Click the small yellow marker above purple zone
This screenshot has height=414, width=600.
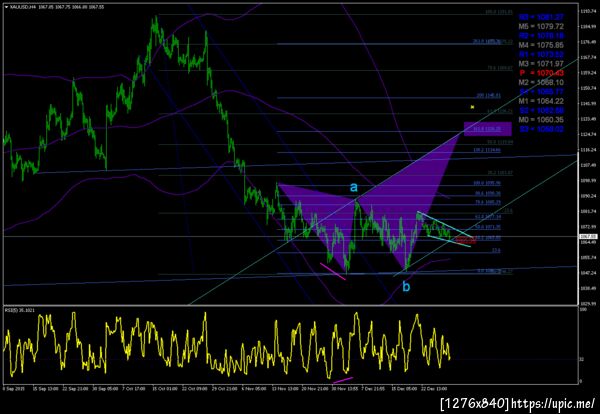click(x=473, y=107)
